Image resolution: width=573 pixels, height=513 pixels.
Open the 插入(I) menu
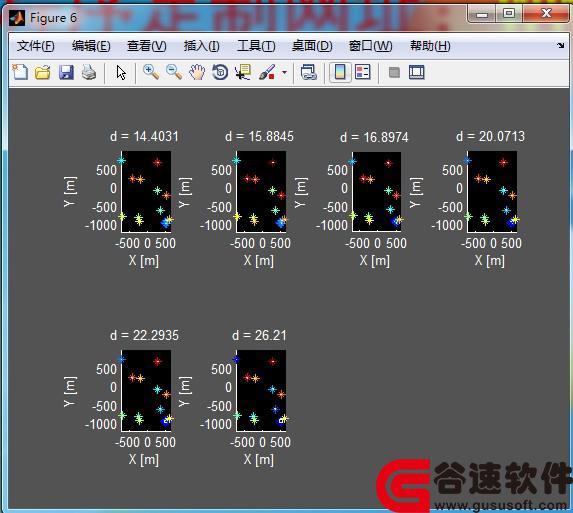[201, 46]
